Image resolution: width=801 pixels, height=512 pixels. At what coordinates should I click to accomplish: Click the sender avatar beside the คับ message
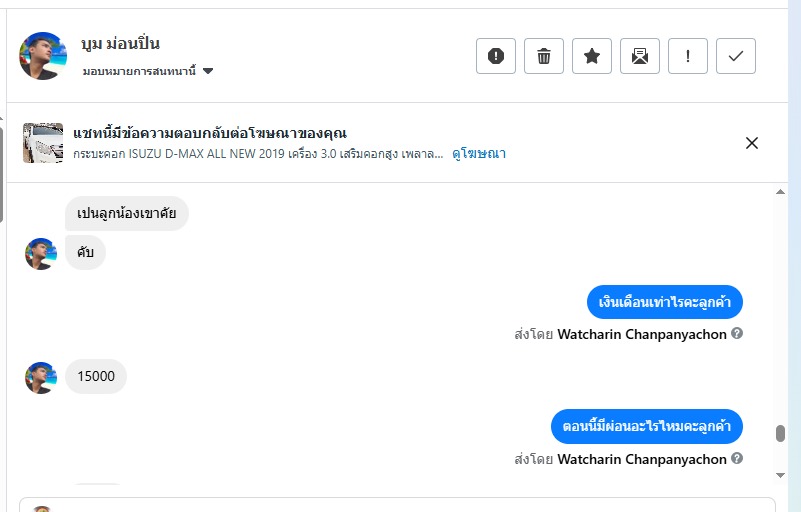(40, 253)
